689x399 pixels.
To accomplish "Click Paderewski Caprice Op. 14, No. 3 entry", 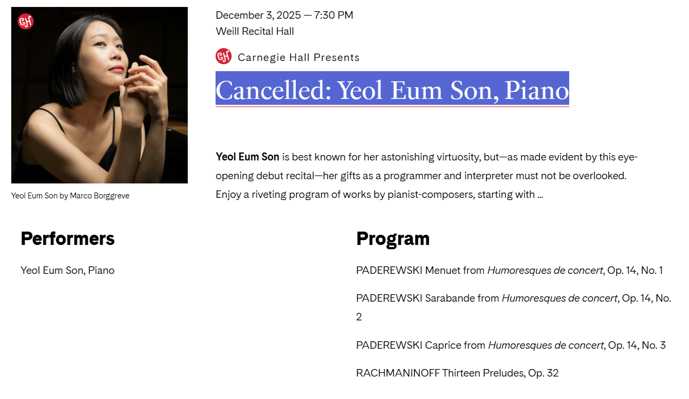I will [x=511, y=345].
